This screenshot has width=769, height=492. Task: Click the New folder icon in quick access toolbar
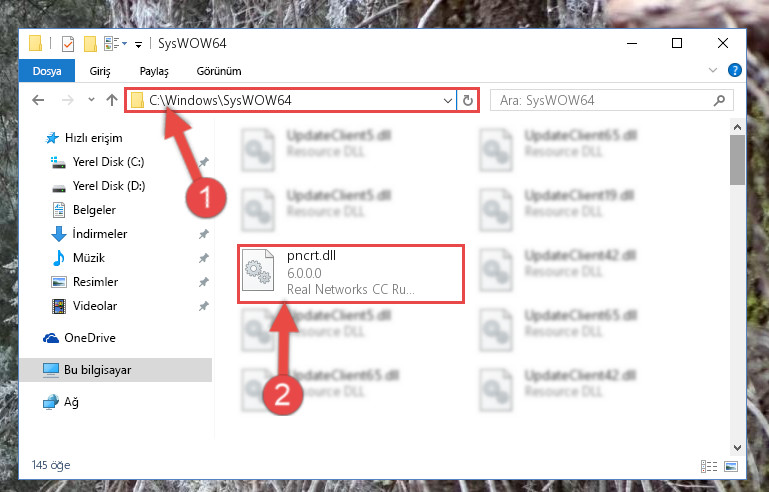tap(90, 44)
